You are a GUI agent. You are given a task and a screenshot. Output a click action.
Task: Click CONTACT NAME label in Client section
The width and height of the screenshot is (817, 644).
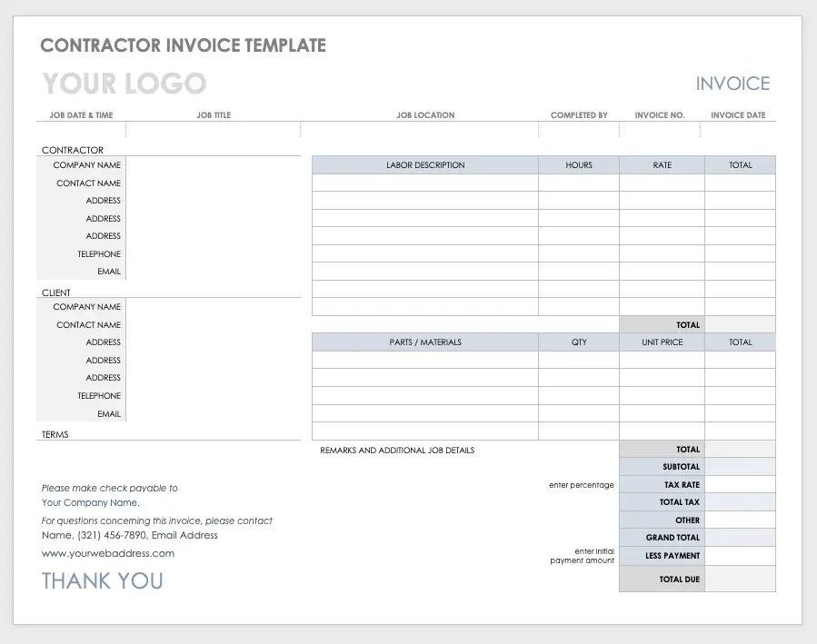point(88,325)
